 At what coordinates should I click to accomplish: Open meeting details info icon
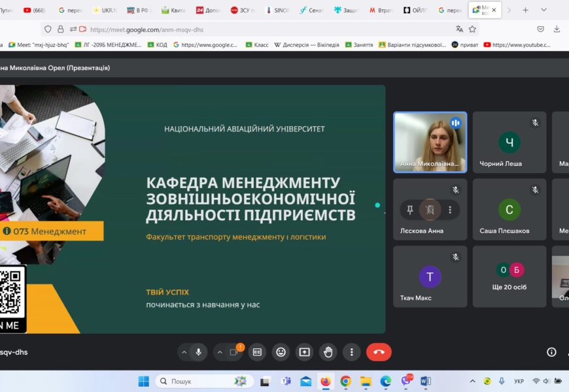coord(551,352)
